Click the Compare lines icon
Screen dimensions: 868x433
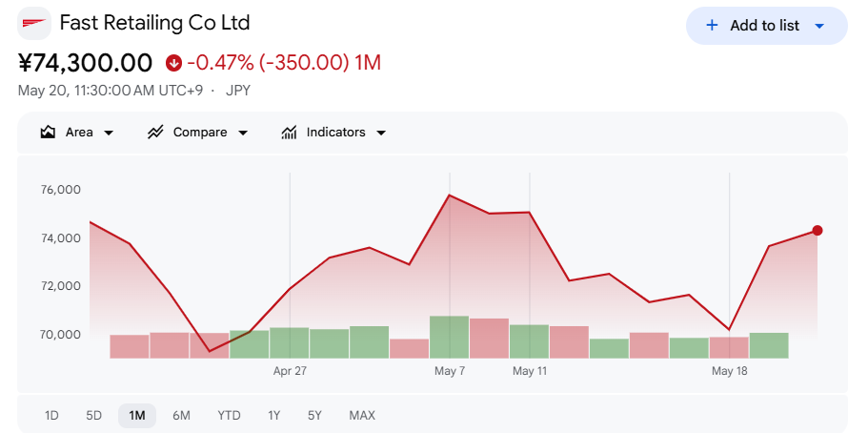point(155,133)
